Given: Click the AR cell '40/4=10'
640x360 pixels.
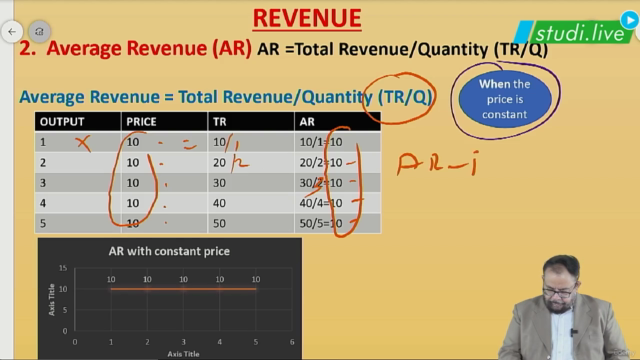Looking at the screenshot, I should [338, 203].
